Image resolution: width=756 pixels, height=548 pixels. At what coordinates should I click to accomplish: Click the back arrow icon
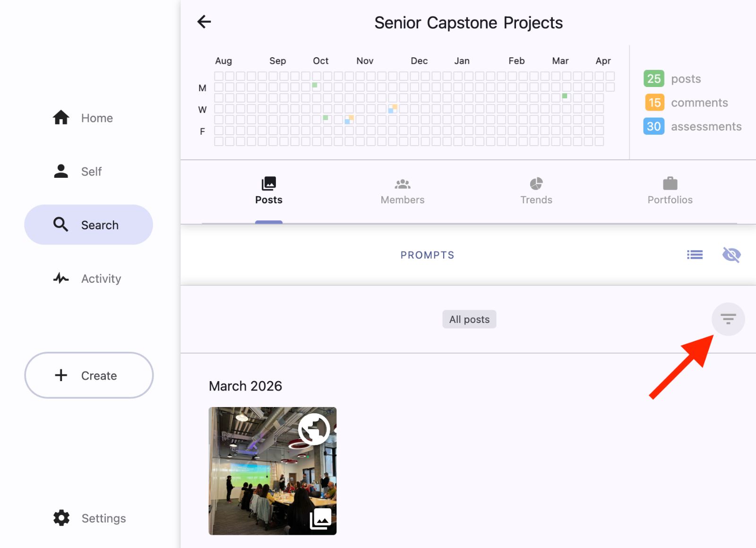pos(204,22)
